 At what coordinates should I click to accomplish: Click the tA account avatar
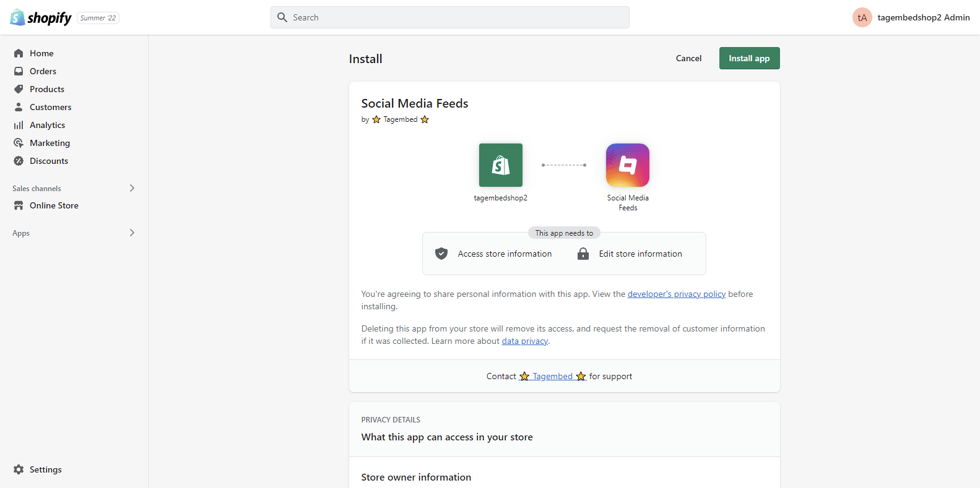(x=862, y=17)
